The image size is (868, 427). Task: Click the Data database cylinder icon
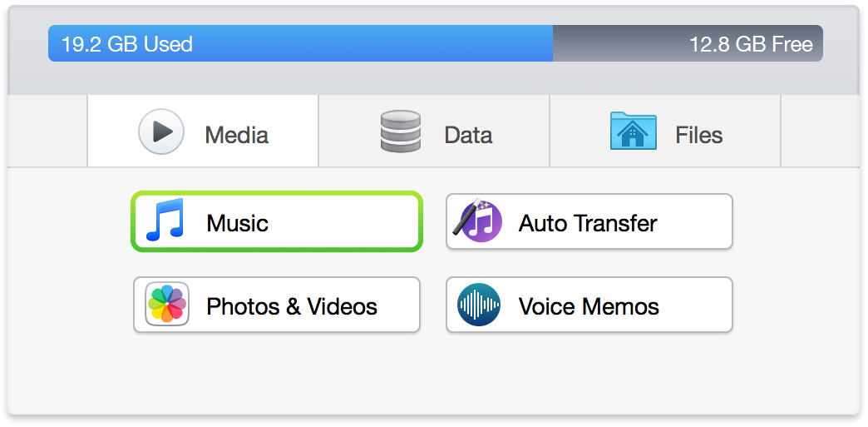401,132
